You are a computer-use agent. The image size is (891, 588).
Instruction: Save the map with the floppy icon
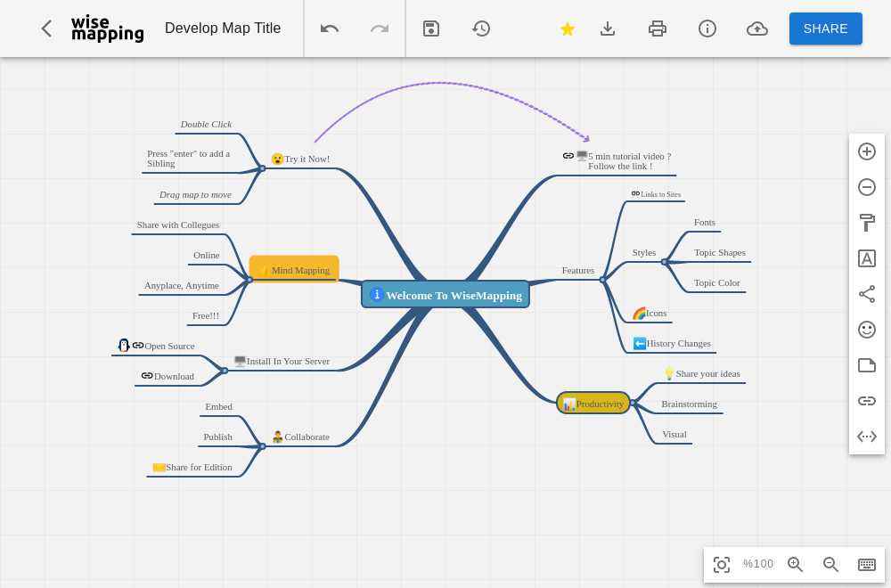[x=431, y=29]
